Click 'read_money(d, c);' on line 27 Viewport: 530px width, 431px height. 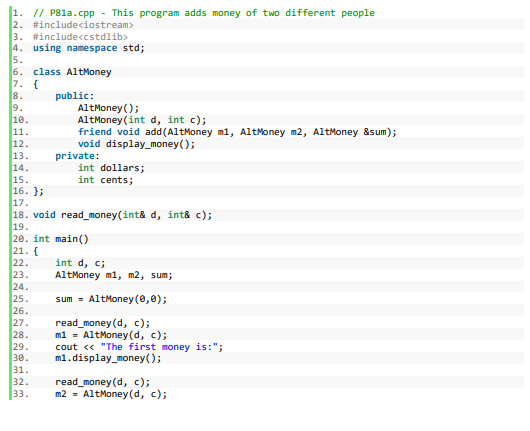(102, 323)
